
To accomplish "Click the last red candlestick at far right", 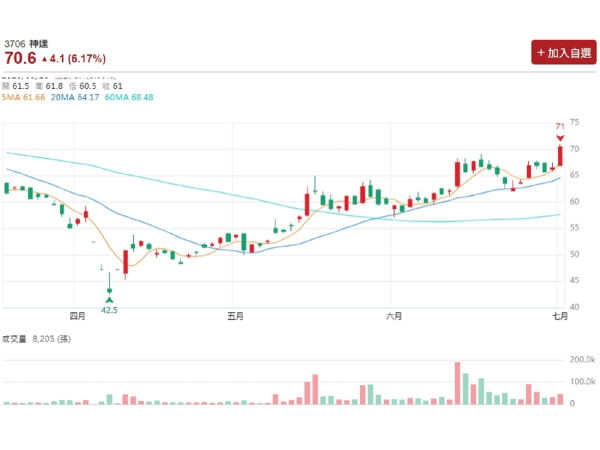I will [561, 156].
